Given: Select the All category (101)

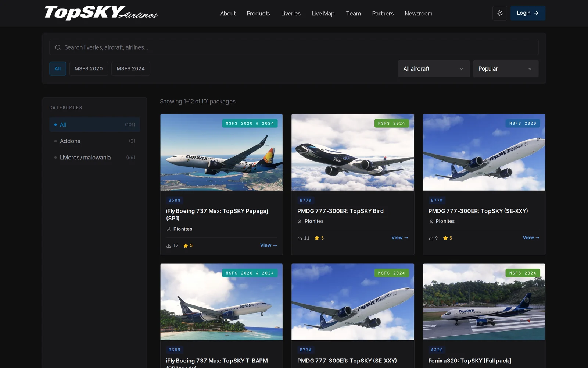Looking at the screenshot, I should click(x=95, y=125).
